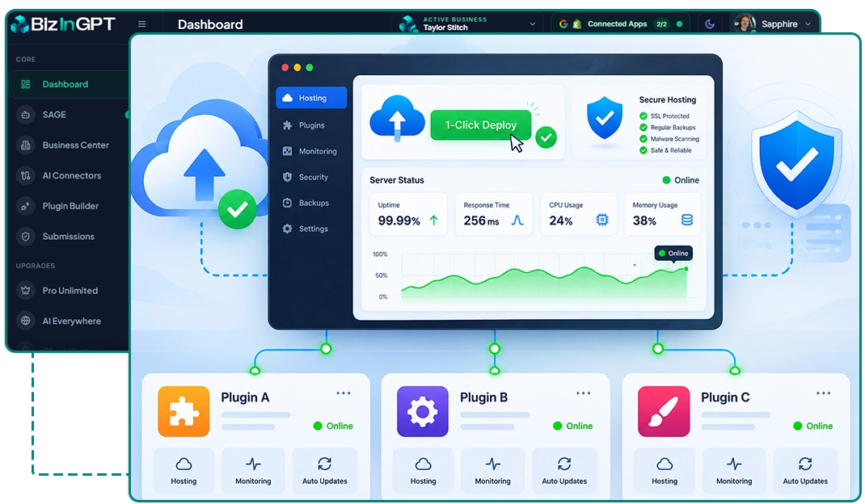Click the Business Center building icon

[25, 145]
